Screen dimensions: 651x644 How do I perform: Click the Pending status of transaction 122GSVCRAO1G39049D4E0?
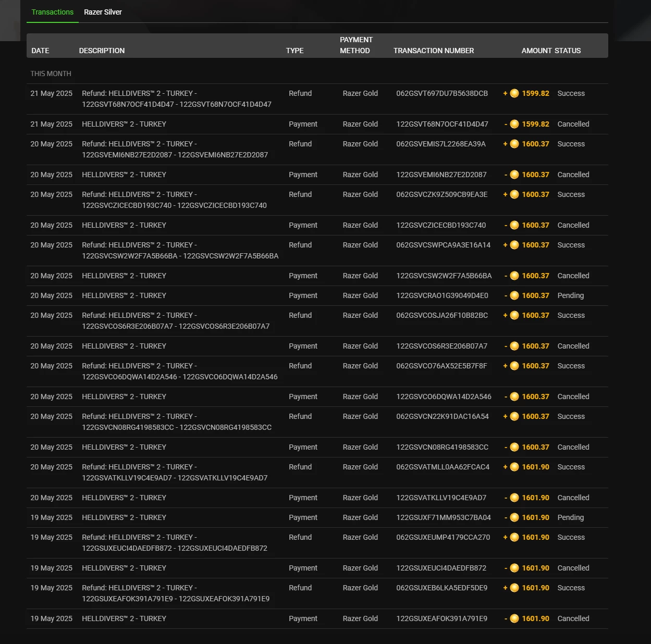571,295
